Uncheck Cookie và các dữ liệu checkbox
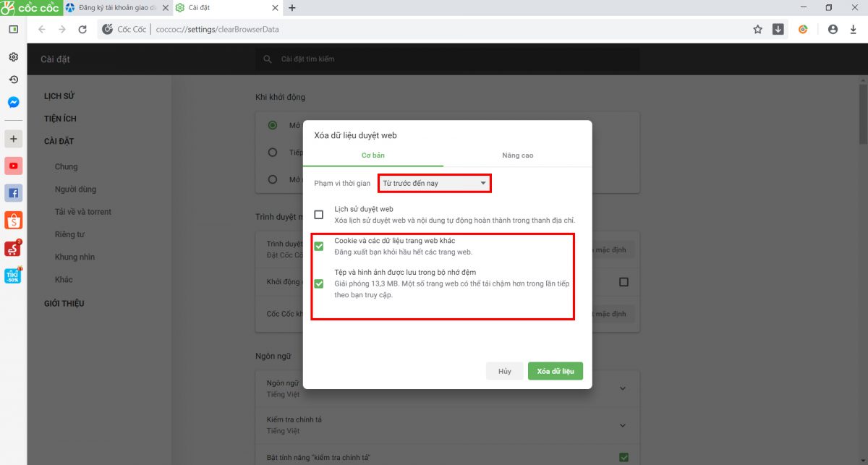Viewport: 868px width, 465px height. pos(318,247)
